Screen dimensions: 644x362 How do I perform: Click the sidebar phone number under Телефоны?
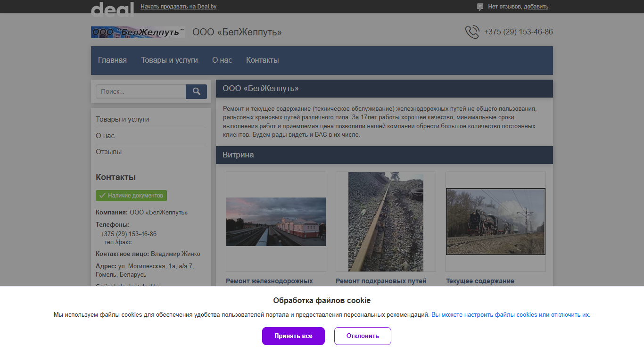pos(128,234)
